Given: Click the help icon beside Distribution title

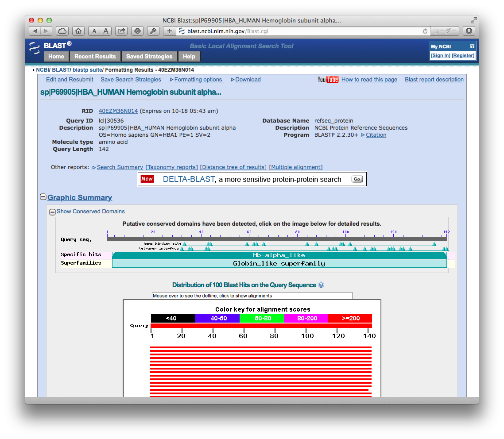Looking at the screenshot, I should tap(321, 285).
